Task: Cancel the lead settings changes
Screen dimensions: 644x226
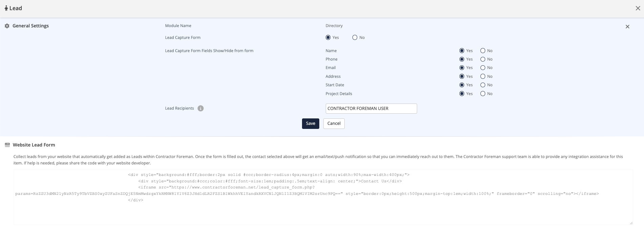Action: [x=334, y=123]
